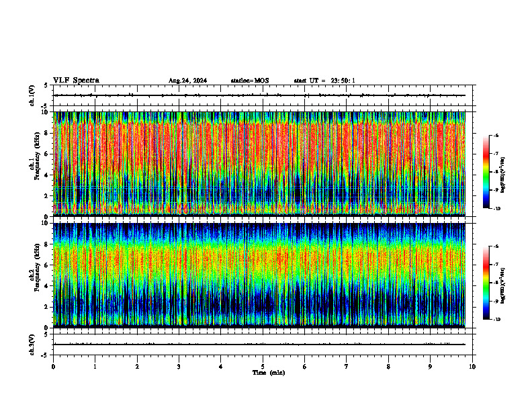The width and height of the screenshot is (532, 411).
Task: Click the ch.2 spectrogram panel
Action: 259,275
